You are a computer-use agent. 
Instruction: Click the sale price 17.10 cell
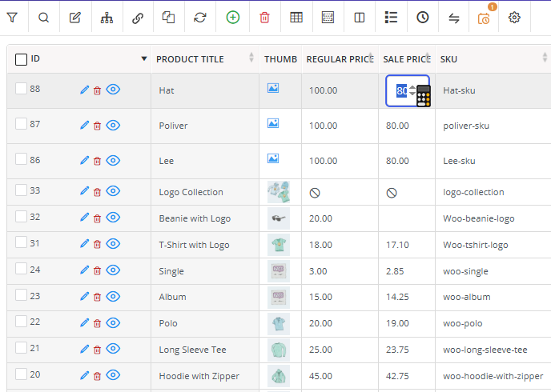(407, 245)
